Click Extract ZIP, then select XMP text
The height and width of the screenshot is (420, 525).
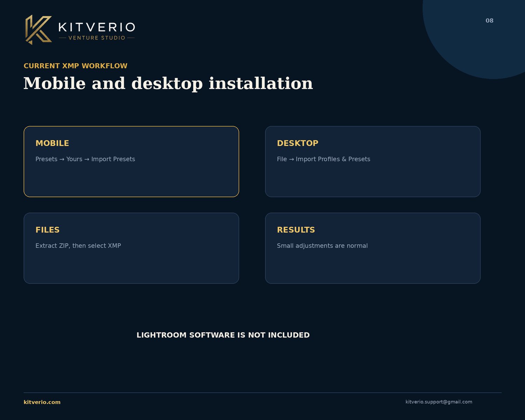78,246
